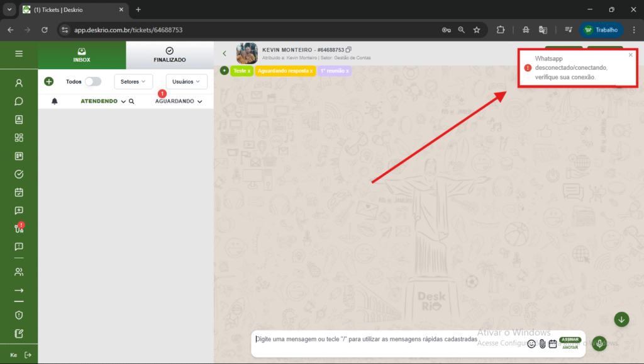This screenshot has width=644, height=364.
Task: Open the team users sidebar icon
Action: [19, 272]
